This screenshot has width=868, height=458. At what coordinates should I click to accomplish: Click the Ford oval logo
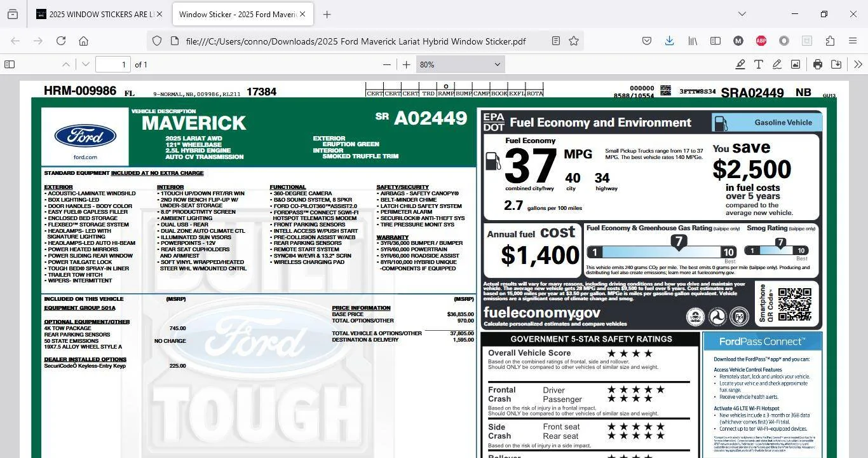pyautogui.click(x=85, y=135)
